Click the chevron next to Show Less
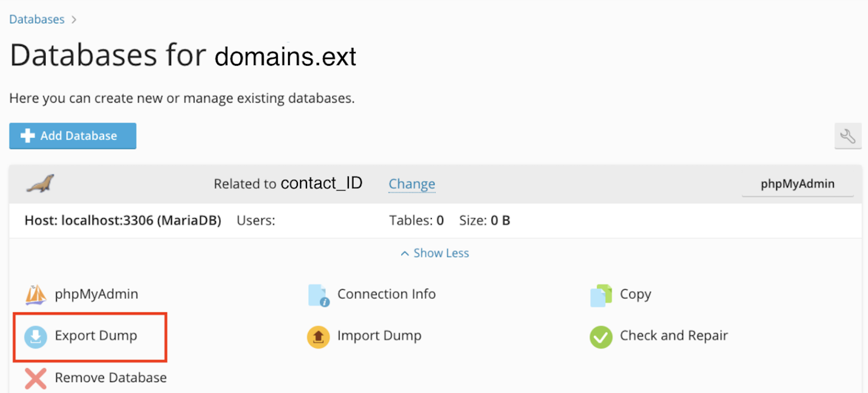Image resolution: width=868 pixels, height=393 pixels. coord(404,252)
